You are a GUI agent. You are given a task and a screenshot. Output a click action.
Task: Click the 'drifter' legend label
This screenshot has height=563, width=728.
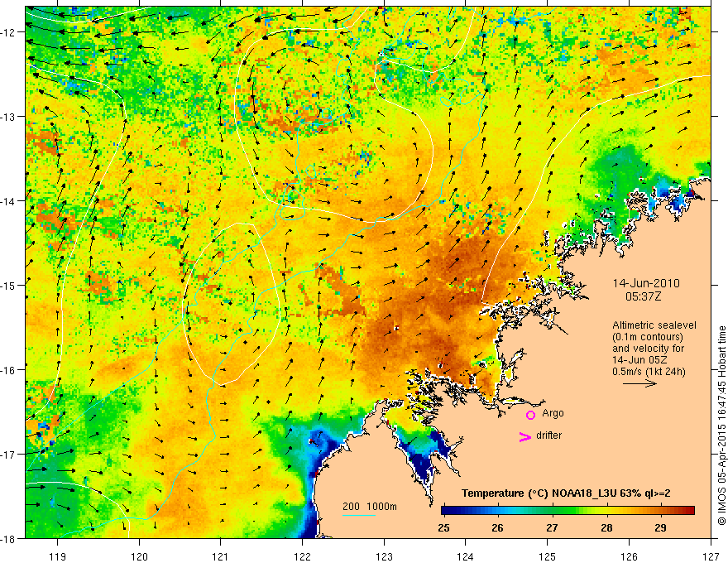(548, 435)
